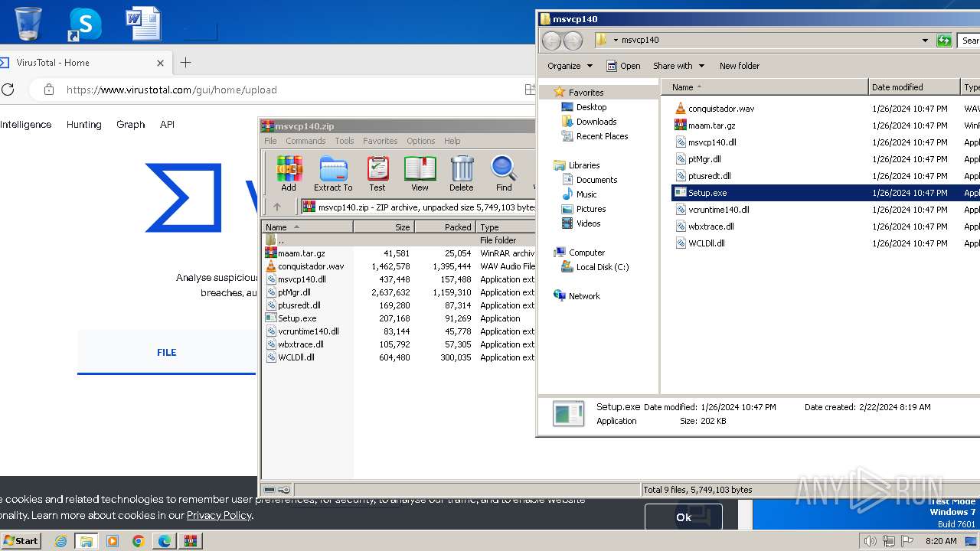Click the Delete icon in WinRAR
The width and height of the screenshot is (980, 551).
point(462,173)
